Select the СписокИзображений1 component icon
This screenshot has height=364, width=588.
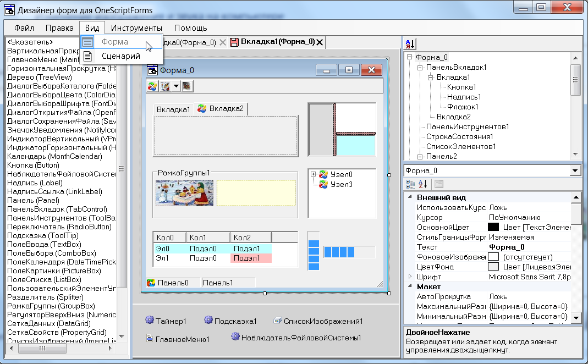pos(278,321)
